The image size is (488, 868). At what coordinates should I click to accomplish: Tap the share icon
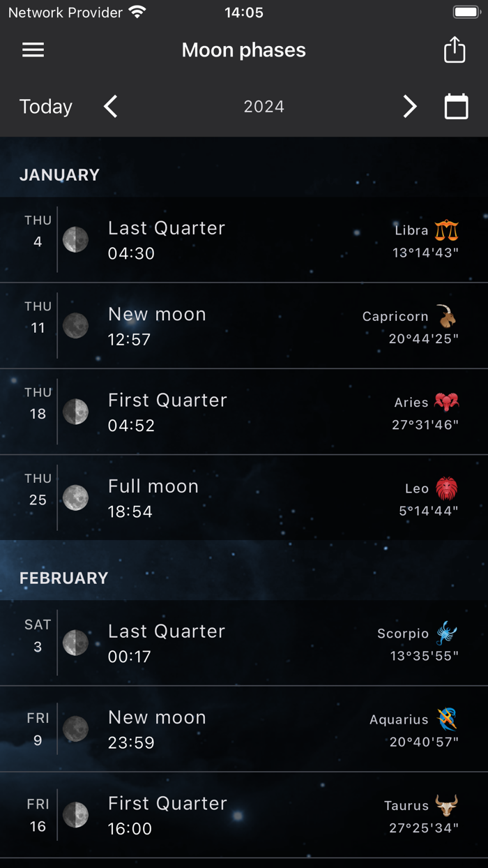tap(455, 50)
